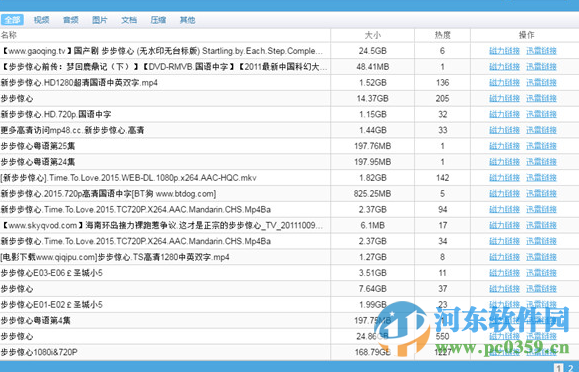Open 磁力链接 for the www.skyqvod.com 6.1MB row
Viewport: 579px width, 372px height.
click(x=504, y=226)
